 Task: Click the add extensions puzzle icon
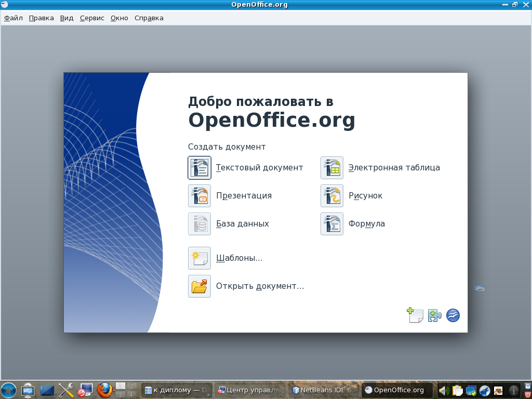point(435,315)
